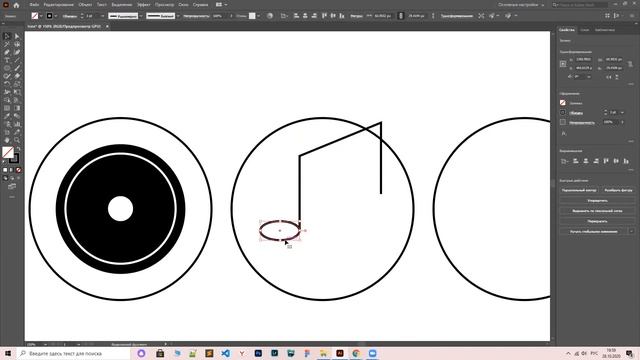Click vertical align bottom in Properties panel

click(x=626, y=161)
